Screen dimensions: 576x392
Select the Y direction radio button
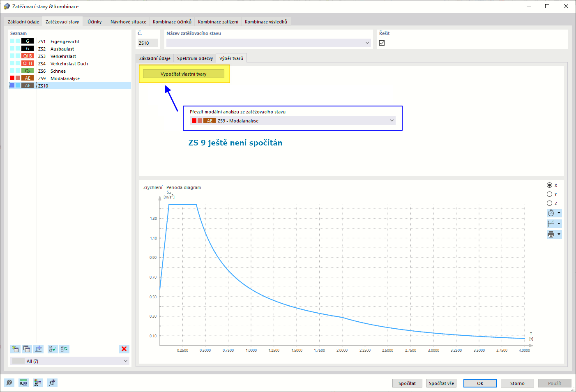(549, 194)
